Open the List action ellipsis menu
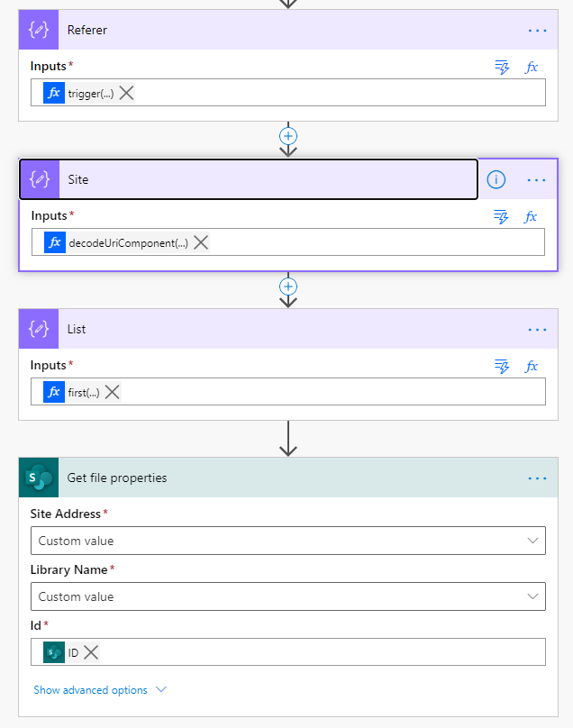This screenshot has height=728, width=573. pos(537,329)
